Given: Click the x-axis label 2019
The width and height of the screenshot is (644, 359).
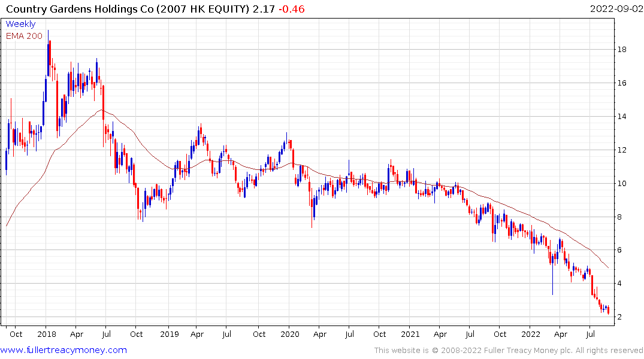Looking at the screenshot, I should pos(169,334).
